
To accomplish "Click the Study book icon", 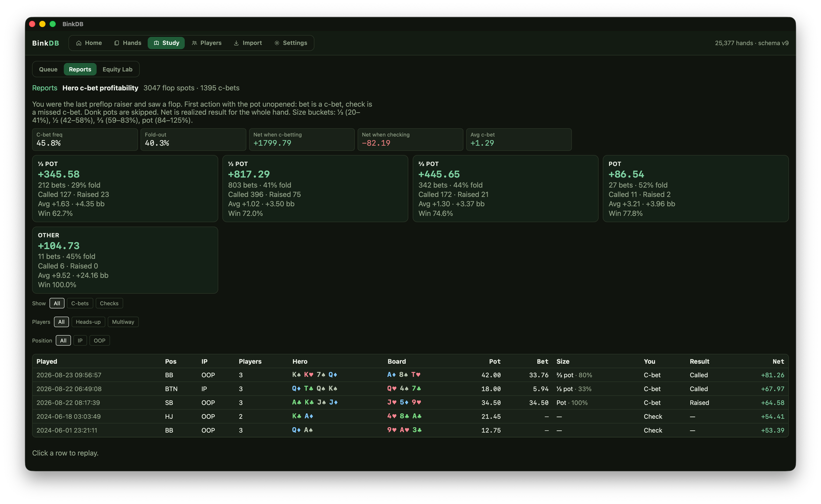I will tap(157, 43).
